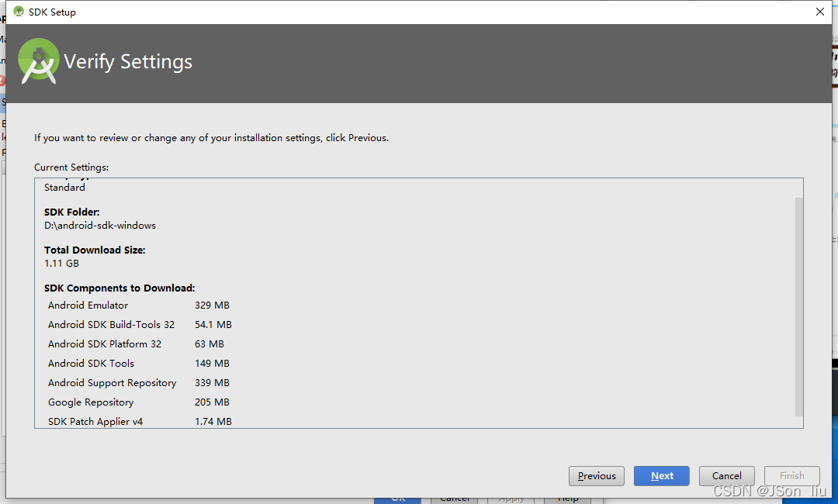Click the SDK Components to Download heading

point(119,288)
